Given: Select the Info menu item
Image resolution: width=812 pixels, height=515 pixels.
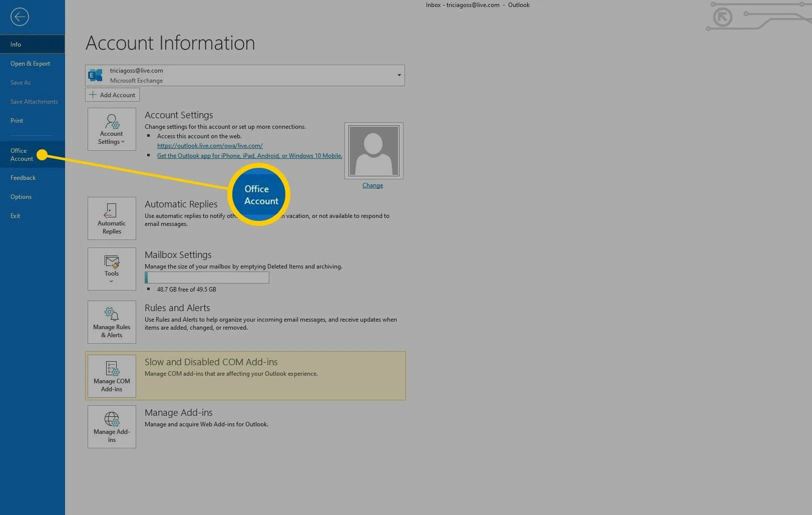Looking at the screenshot, I should (33, 44).
